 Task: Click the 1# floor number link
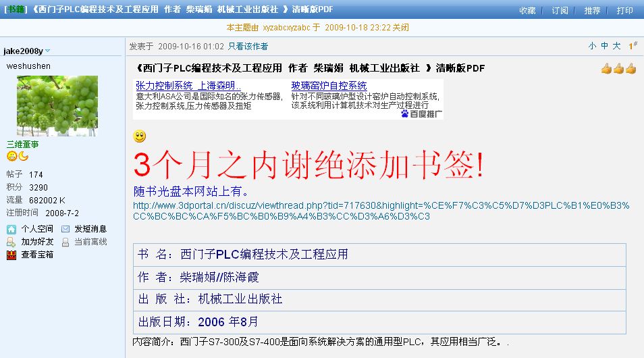coord(633,46)
